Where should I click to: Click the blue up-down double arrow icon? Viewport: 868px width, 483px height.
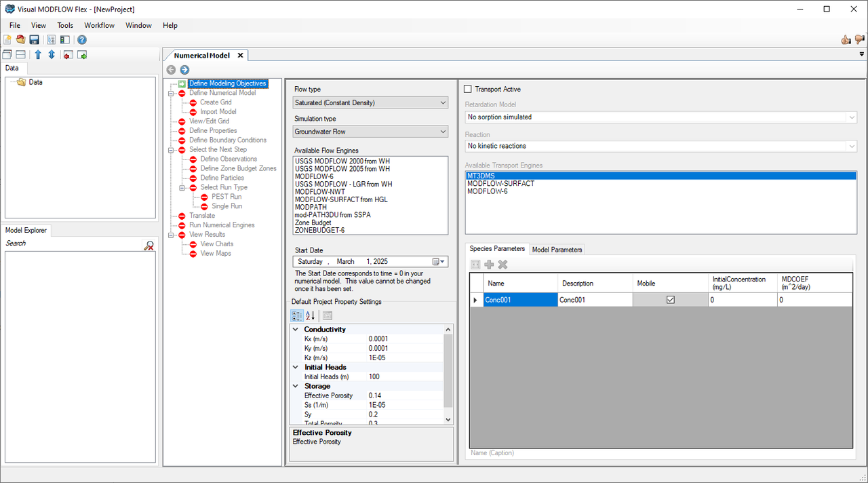pyautogui.click(x=51, y=55)
